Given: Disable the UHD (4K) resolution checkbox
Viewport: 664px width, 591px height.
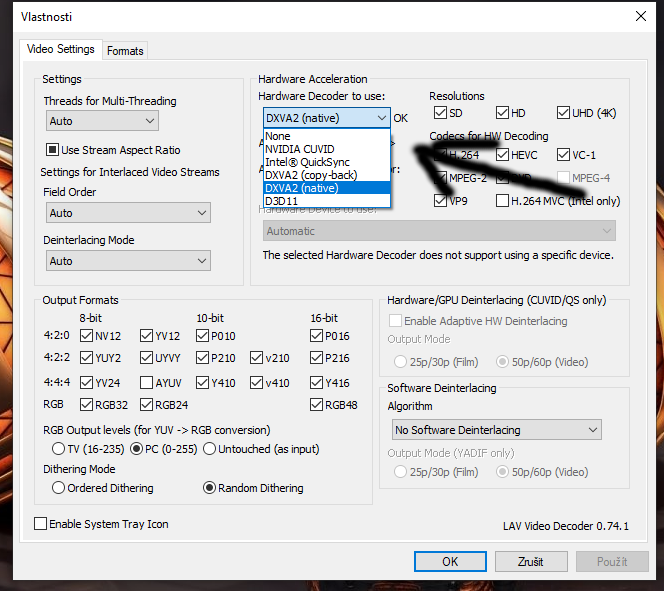Looking at the screenshot, I should click(564, 113).
